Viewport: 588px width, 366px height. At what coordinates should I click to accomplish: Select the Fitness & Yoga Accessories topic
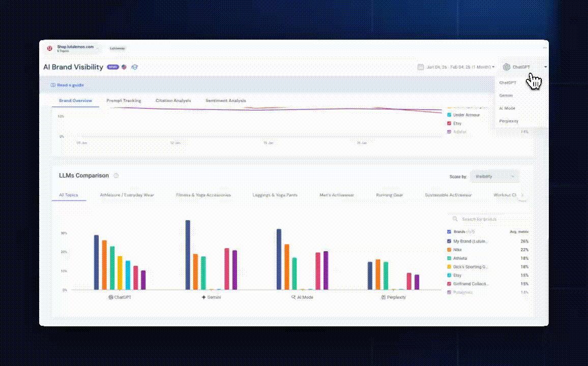click(203, 195)
